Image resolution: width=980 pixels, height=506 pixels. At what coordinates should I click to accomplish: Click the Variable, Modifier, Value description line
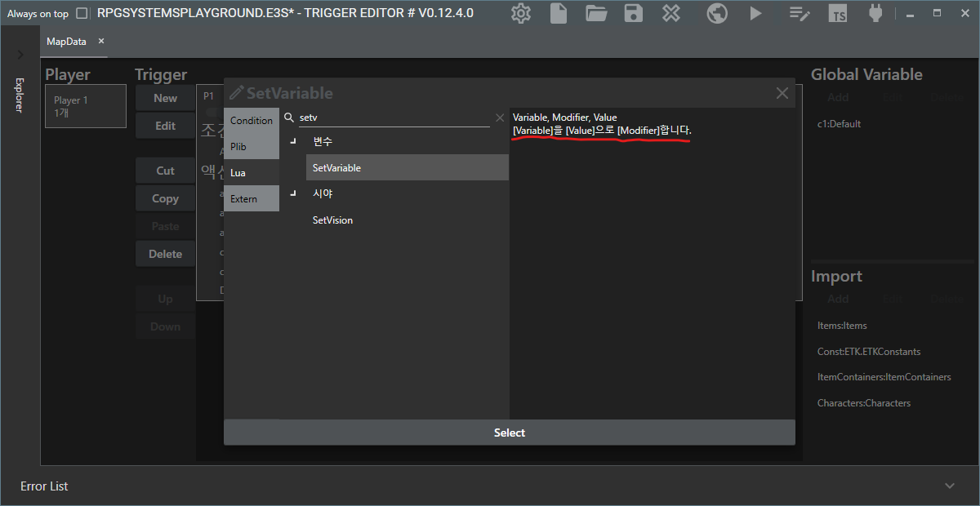(565, 118)
